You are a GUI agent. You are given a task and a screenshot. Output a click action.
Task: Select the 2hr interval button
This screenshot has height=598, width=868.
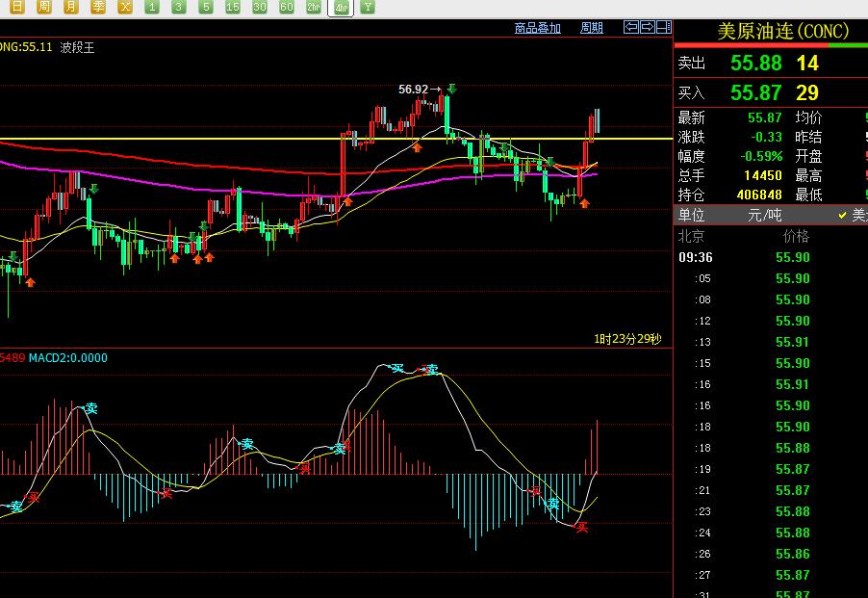coord(314,7)
